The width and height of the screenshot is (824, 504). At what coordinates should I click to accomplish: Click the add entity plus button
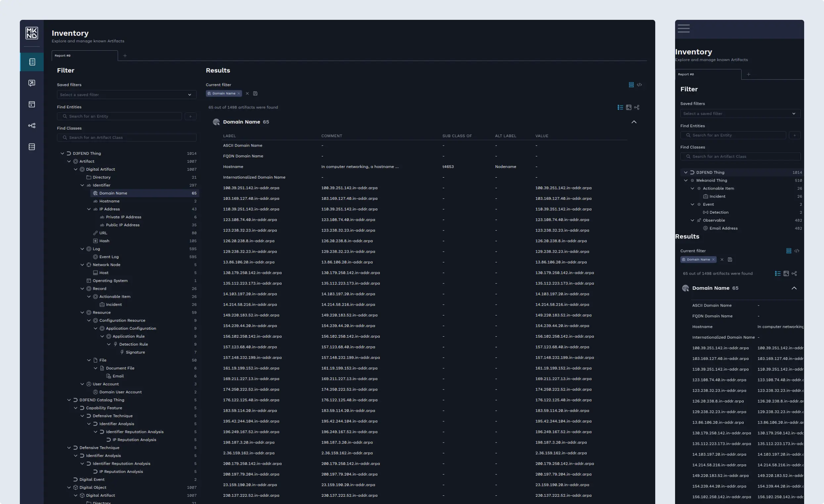tap(191, 116)
